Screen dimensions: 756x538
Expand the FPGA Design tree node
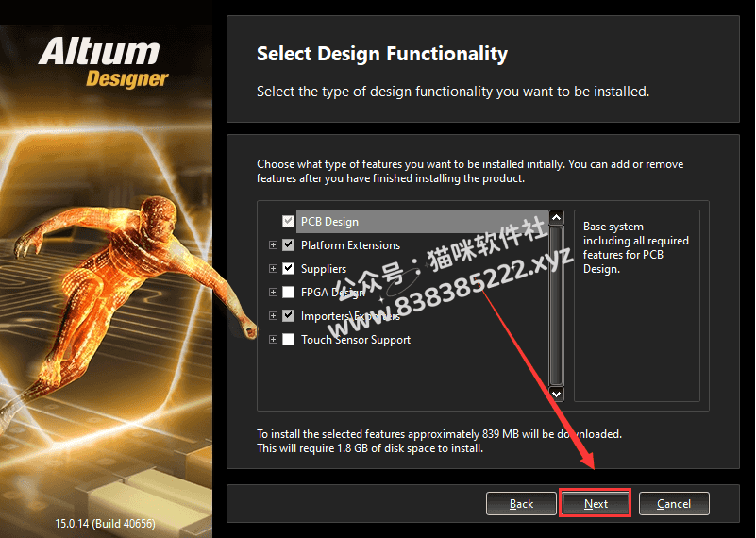tap(273, 293)
